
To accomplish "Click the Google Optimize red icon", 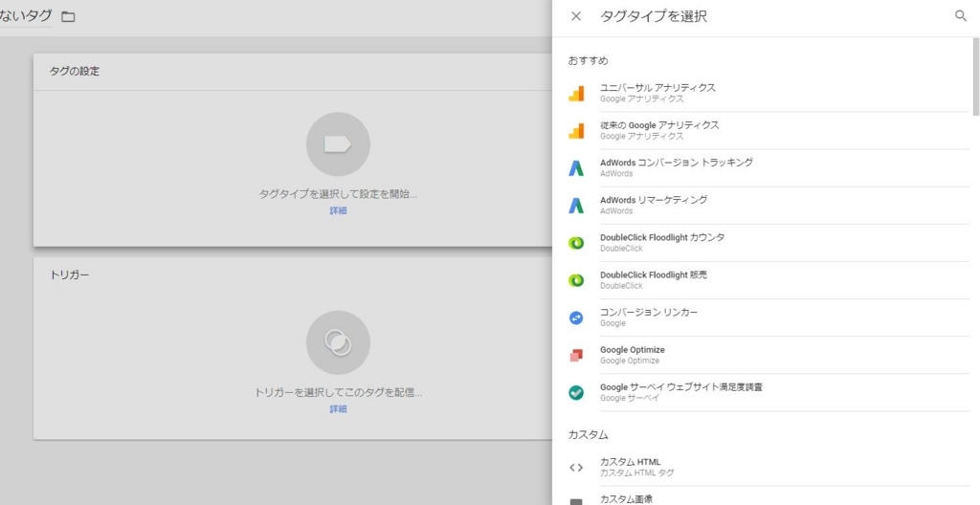I will click(x=575, y=356).
